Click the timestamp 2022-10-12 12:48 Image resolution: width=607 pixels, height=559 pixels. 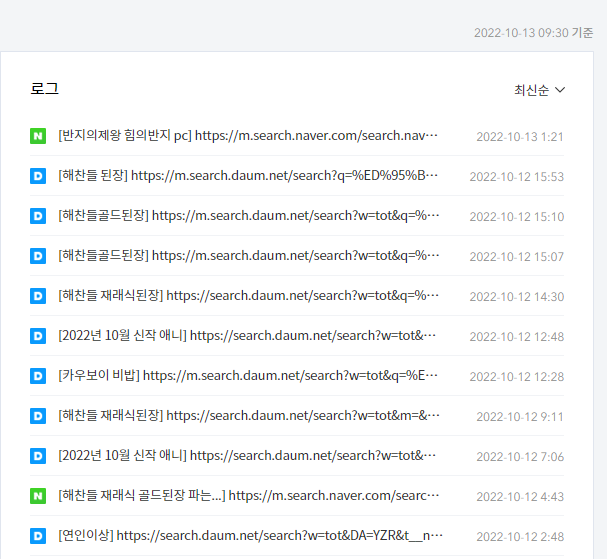pos(517,337)
